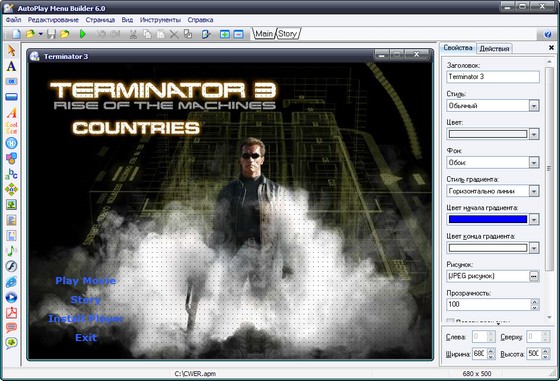The image size is (560, 381).
Task: Switch to the Действия tab
Action: 494,49
